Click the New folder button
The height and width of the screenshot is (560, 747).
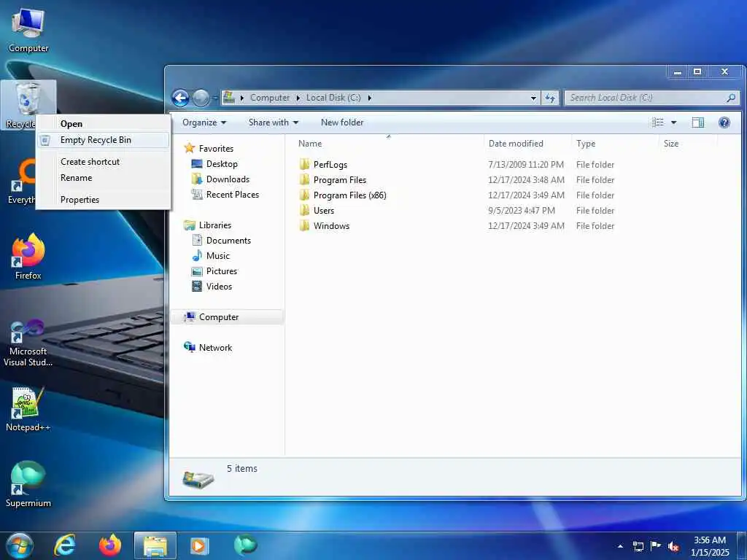tap(342, 122)
